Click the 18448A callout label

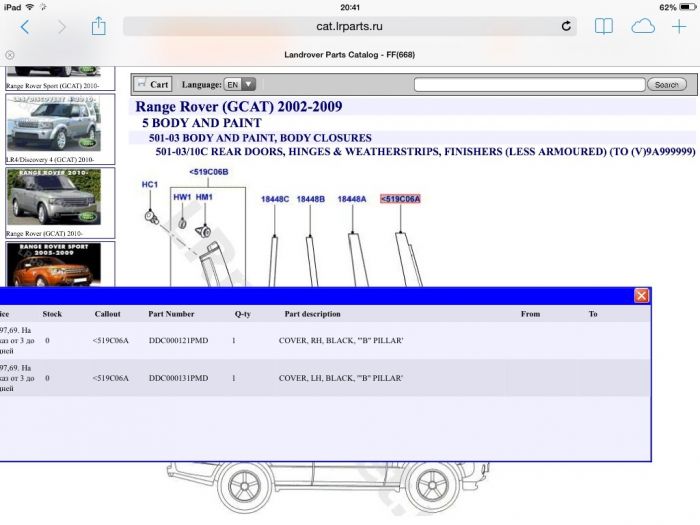[352, 199]
